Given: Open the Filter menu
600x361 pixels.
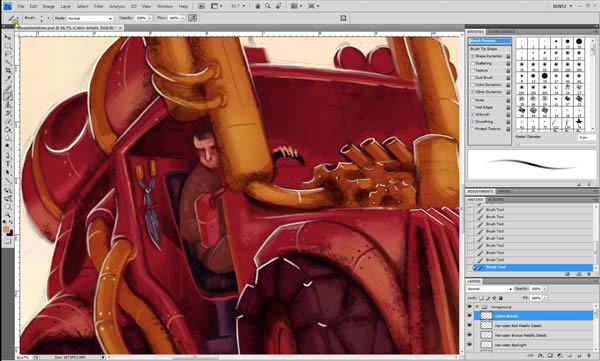Looking at the screenshot, I should (99, 6).
